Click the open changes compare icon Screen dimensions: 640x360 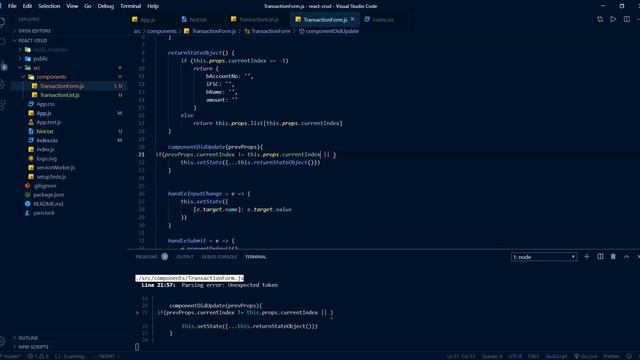click(600, 19)
